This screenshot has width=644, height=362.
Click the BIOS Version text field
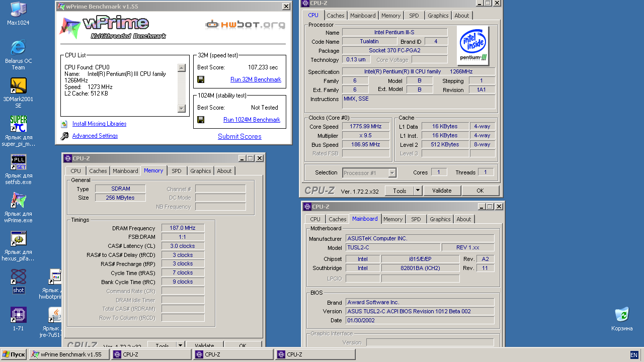tap(420, 311)
